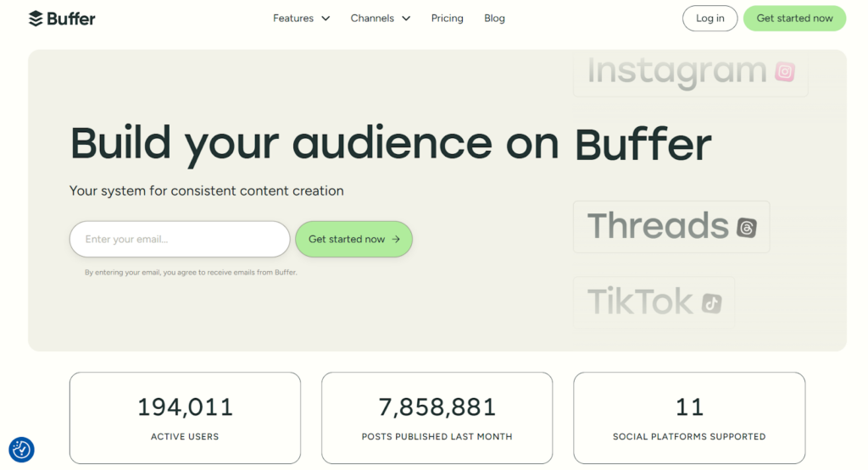Click SOCIAL PLATFORMS SUPPORTED label

[x=689, y=437]
